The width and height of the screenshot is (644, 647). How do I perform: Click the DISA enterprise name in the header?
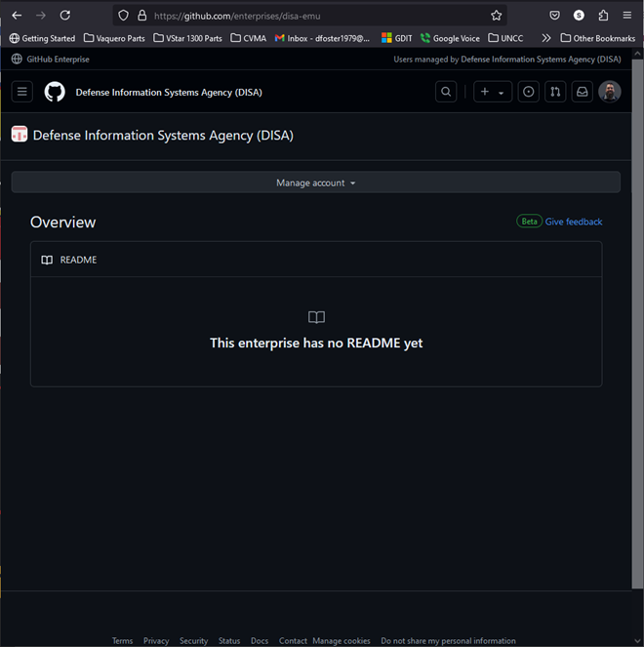pos(169,93)
